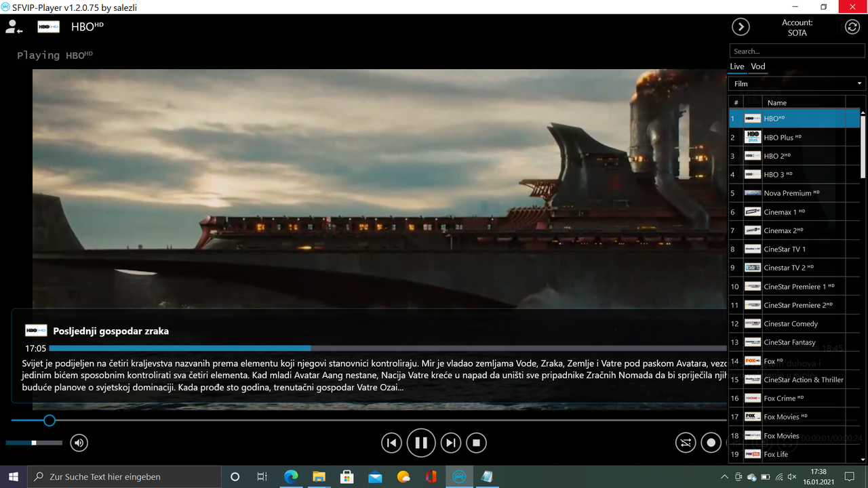Toggle the shuffle icon
The image size is (868, 488).
click(x=686, y=443)
